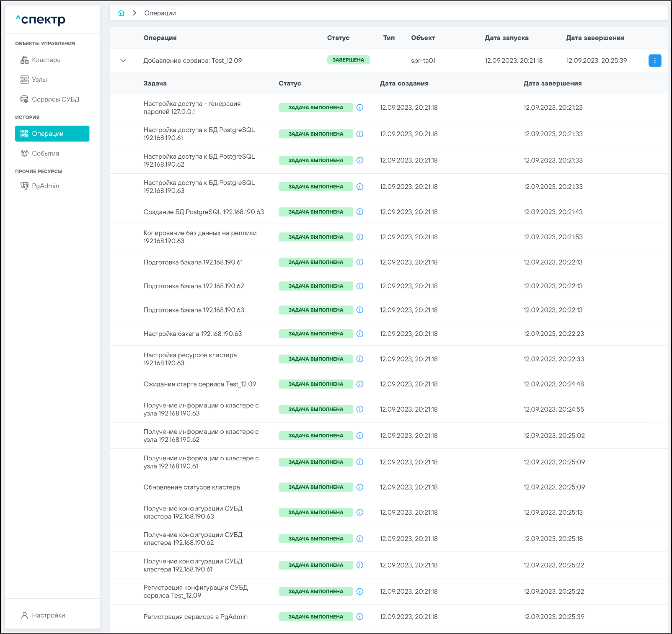Collapse the Test_12.09 operation row chevron
672x634 pixels.
[x=123, y=61]
